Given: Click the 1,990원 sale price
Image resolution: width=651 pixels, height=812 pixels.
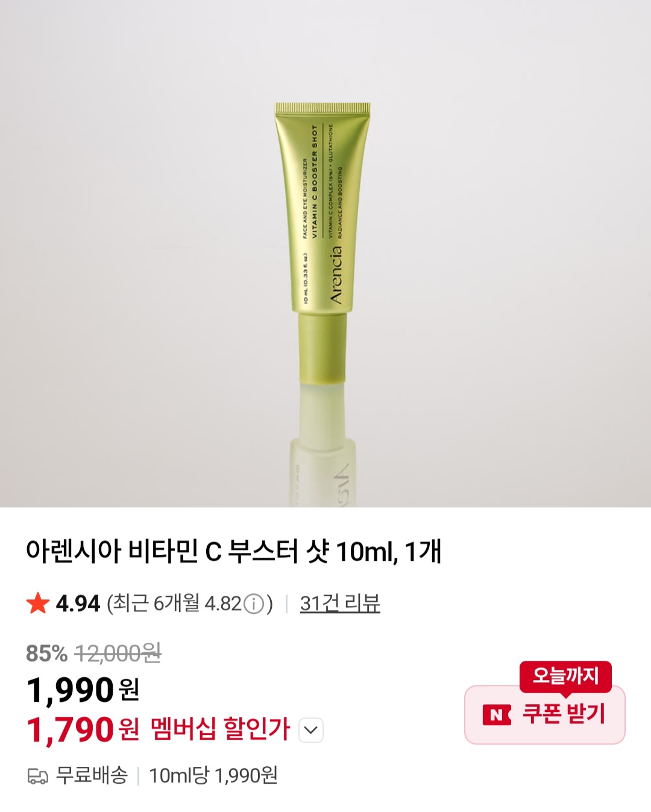Looking at the screenshot, I should tap(83, 690).
